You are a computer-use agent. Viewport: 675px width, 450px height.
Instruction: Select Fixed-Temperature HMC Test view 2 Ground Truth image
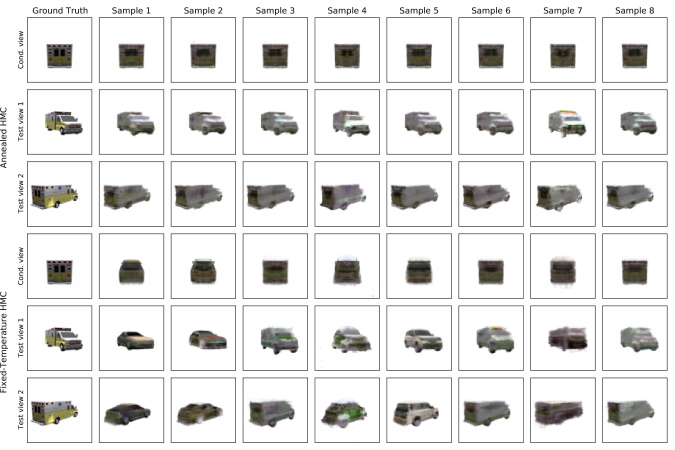click(x=59, y=410)
